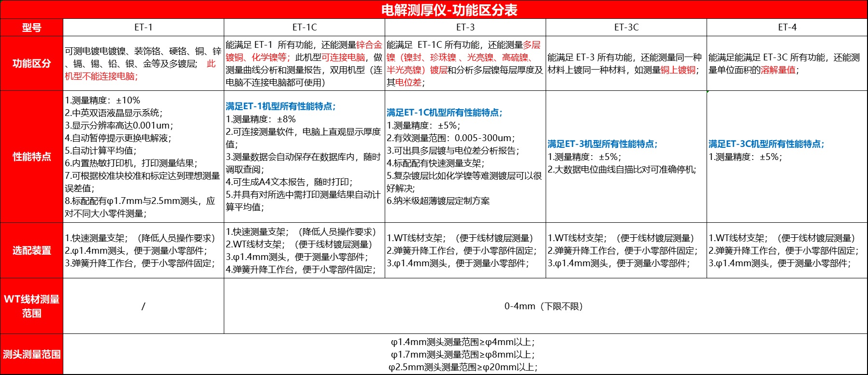Screen dimensions: 868x375
Task: Select the ET-1 column header cell
Action: click(x=143, y=28)
